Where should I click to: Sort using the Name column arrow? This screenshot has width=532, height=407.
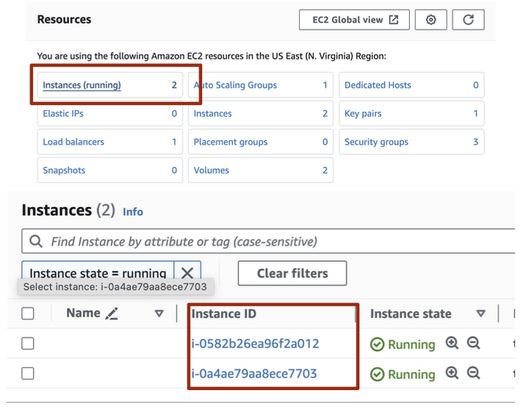(159, 314)
